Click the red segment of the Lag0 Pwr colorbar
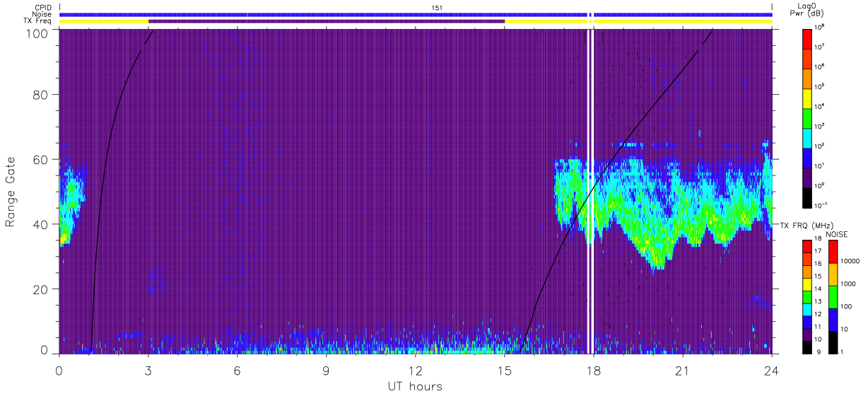 pos(807,37)
